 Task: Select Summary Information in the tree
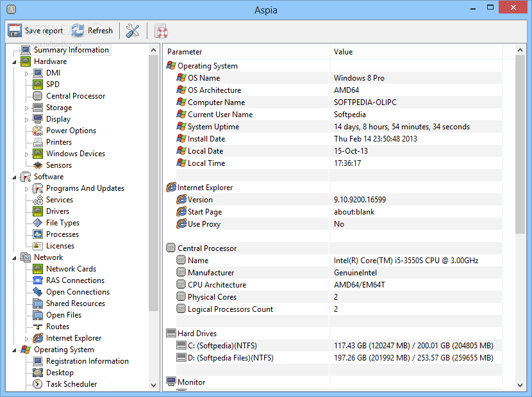tap(71, 50)
